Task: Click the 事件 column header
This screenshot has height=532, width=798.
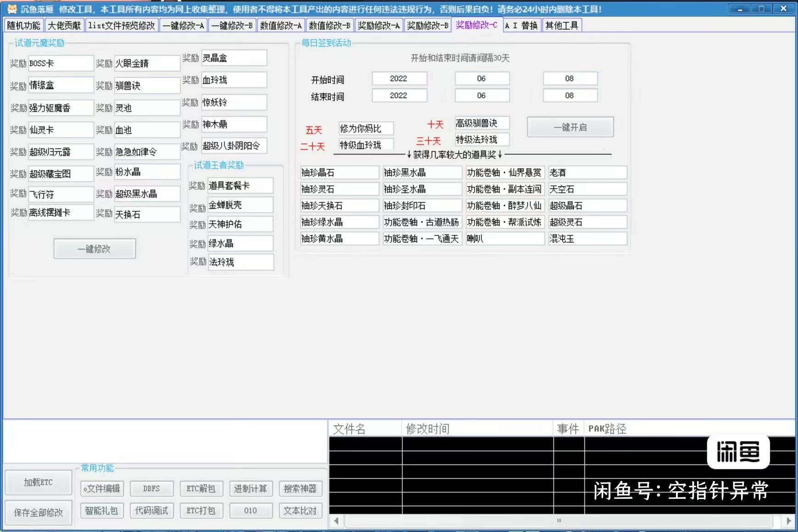Action: pos(569,429)
